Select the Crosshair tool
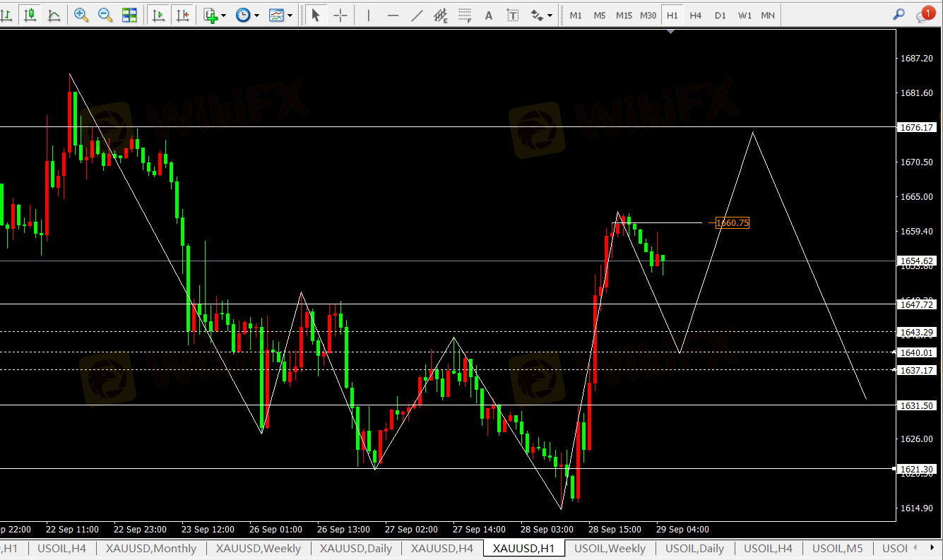Viewport: 943px width, 560px height. click(340, 15)
